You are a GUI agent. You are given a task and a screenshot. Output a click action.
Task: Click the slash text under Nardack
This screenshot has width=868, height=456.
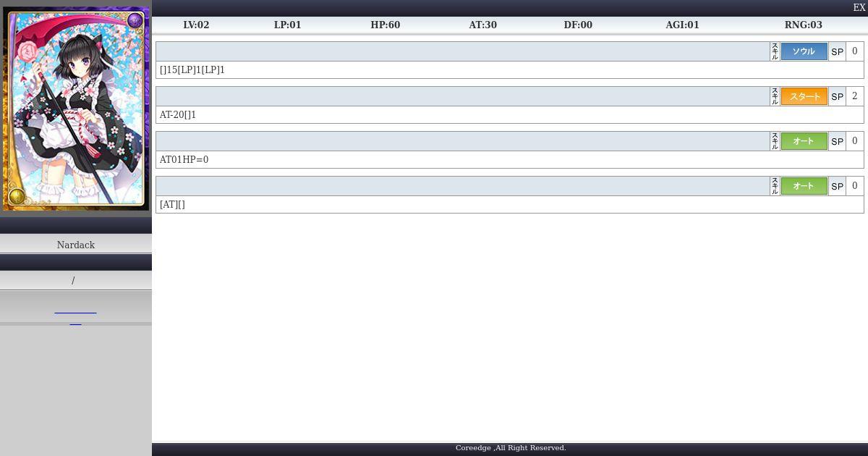73,281
